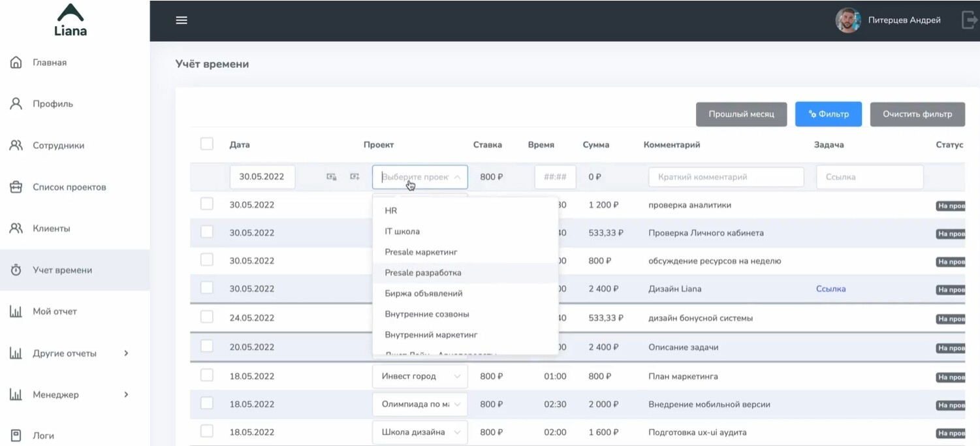Click user avatar of Питерцев Андрей
Viewport: 980px width, 446px height.
tap(847, 20)
